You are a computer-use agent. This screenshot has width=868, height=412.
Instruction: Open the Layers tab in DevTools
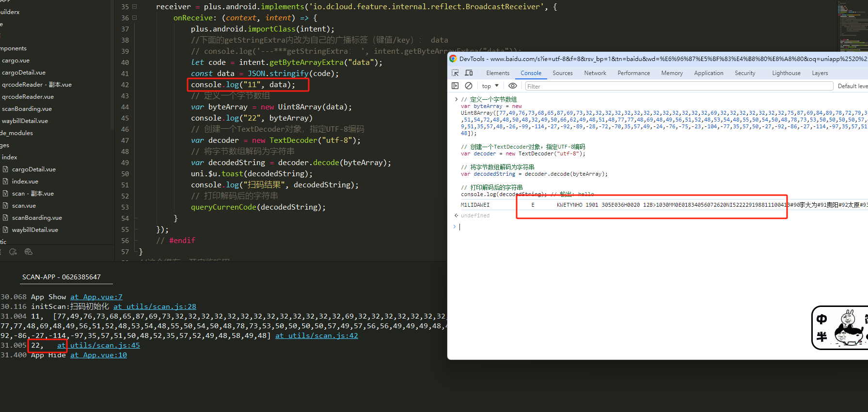[x=820, y=73]
